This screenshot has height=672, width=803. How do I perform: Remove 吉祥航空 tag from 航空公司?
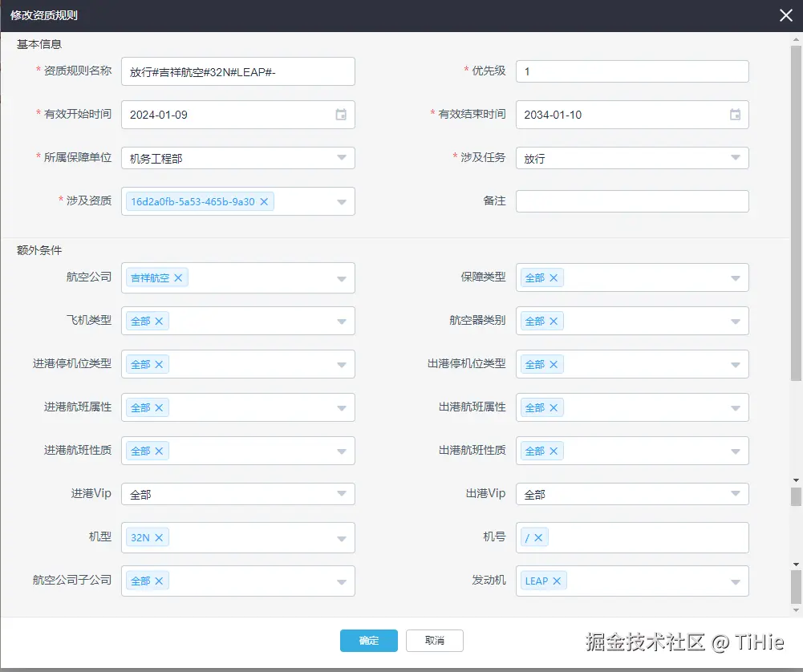[178, 278]
